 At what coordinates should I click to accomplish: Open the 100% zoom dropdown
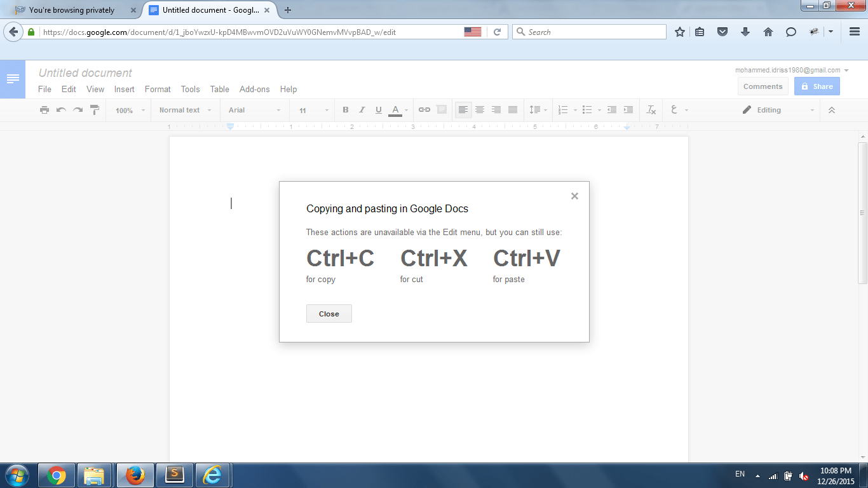tap(130, 110)
